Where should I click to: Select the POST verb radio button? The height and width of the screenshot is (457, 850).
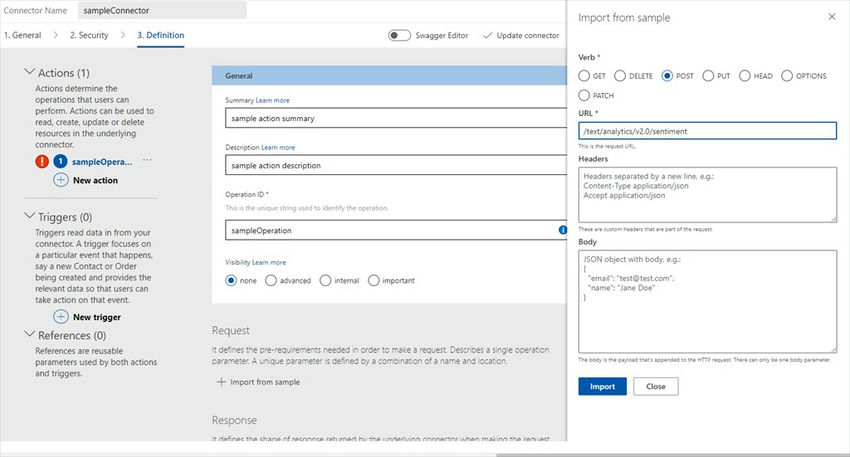(667, 76)
